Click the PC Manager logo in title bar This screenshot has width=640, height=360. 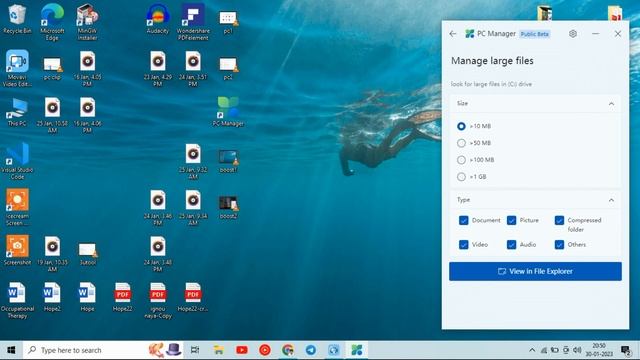(470, 34)
